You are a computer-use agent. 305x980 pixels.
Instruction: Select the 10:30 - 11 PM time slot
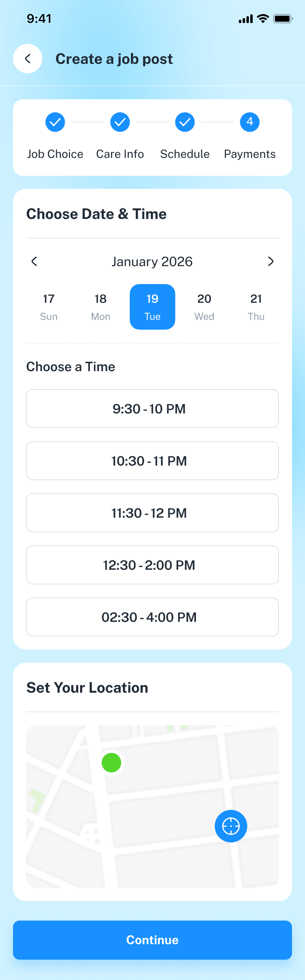coord(152,461)
